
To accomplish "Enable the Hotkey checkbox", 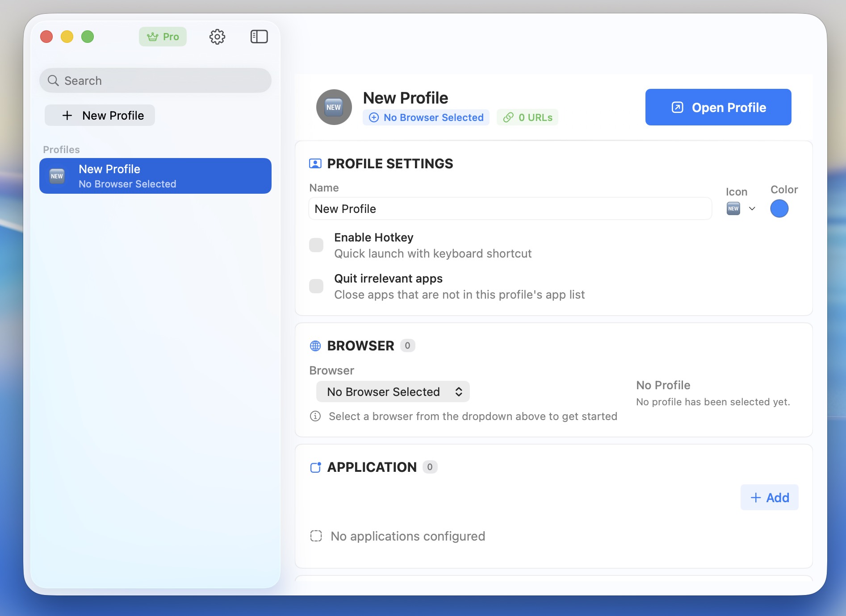I will (316, 245).
